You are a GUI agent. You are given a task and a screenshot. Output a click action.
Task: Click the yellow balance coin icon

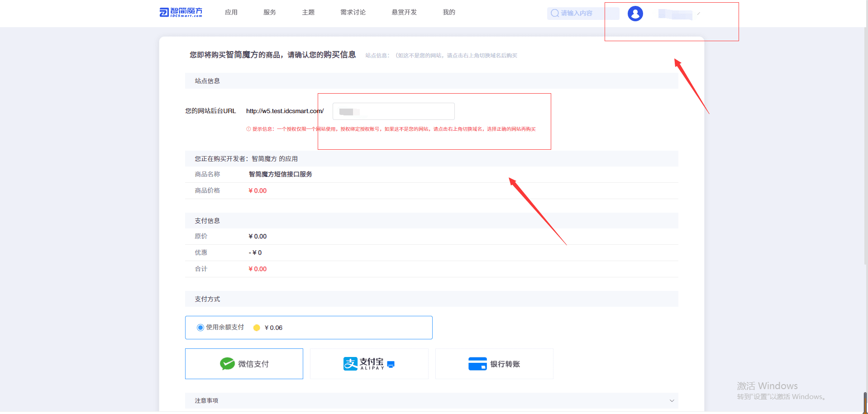257,328
